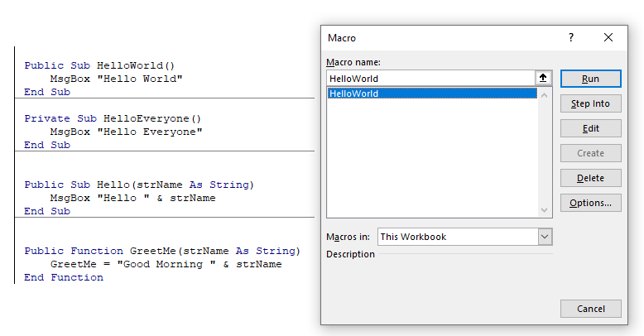This screenshot has width=644, height=336.
Task: Close the Macro dialog with X
Action: (608, 38)
